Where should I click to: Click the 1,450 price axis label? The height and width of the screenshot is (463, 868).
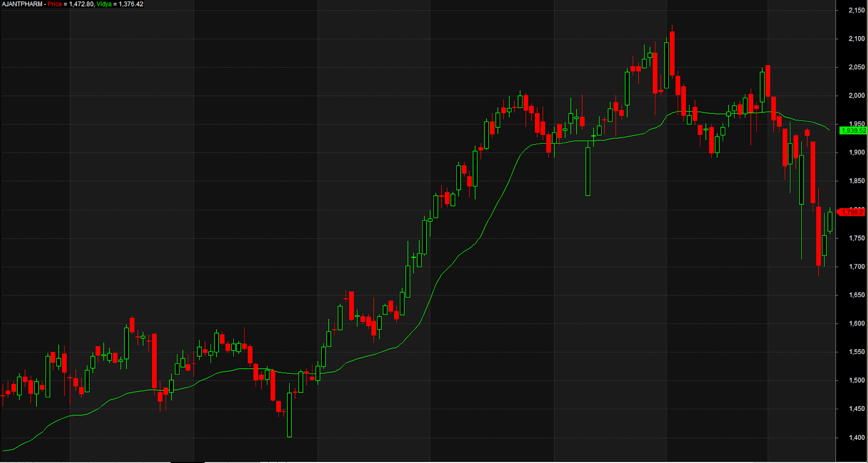coord(857,409)
